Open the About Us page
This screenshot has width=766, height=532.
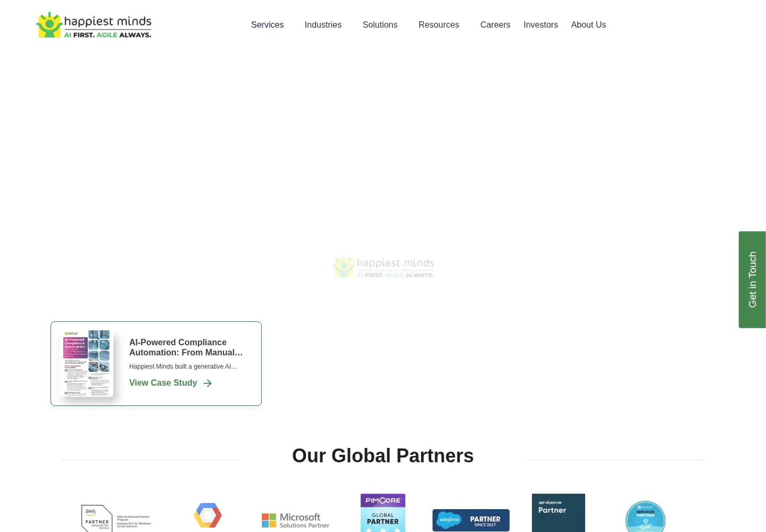click(588, 25)
